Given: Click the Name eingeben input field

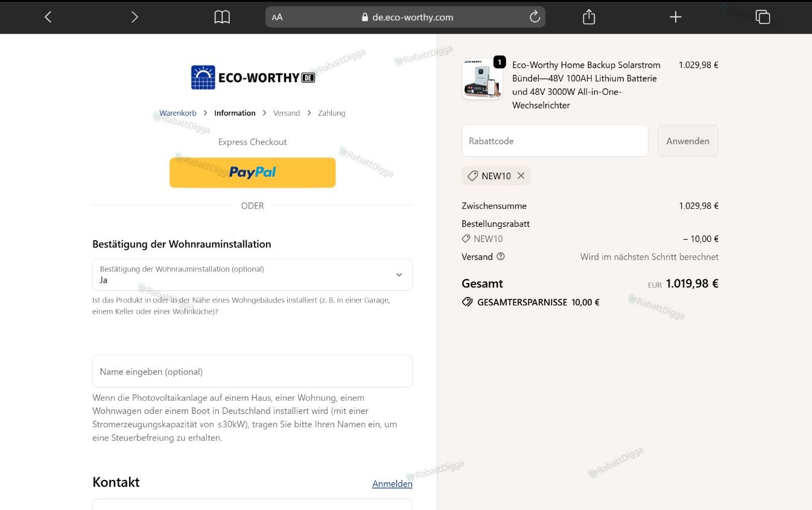Looking at the screenshot, I should click(x=252, y=371).
